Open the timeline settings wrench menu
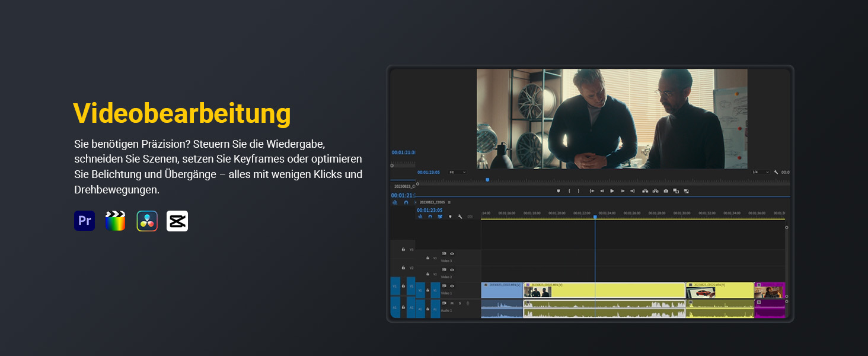Viewport: 868px width, 356px height. [x=459, y=217]
